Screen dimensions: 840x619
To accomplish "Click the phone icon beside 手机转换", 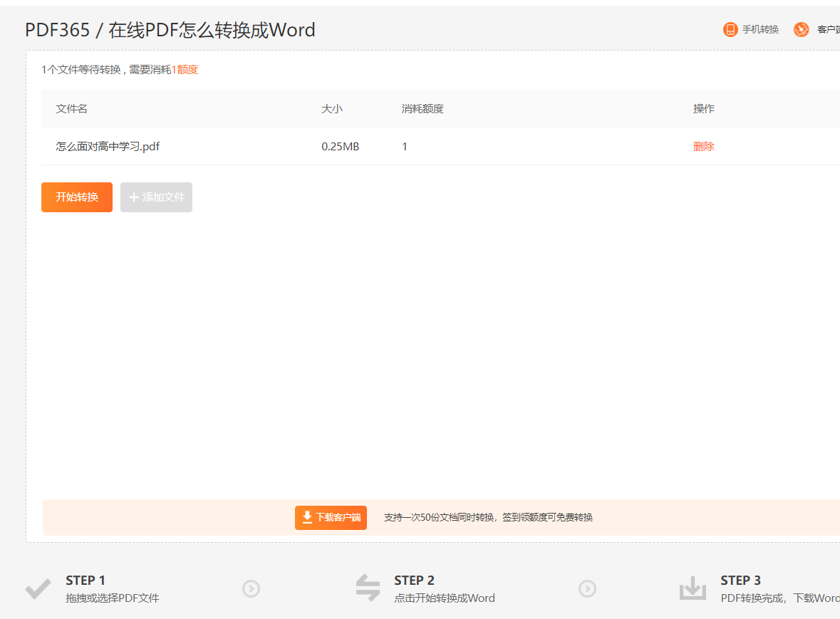I will pyautogui.click(x=730, y=29).
